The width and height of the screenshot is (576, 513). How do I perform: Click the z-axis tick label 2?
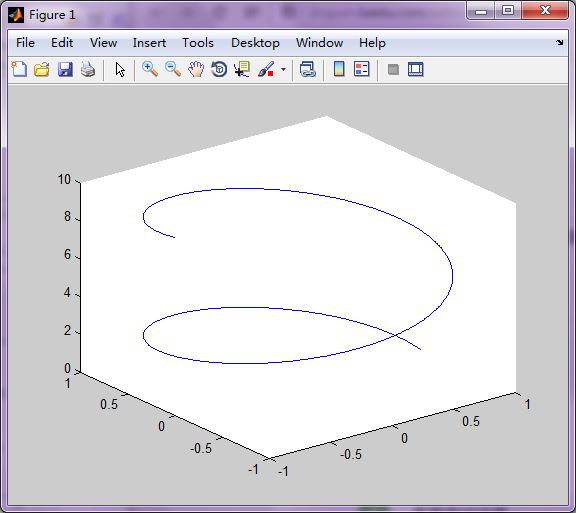[67, 330]
